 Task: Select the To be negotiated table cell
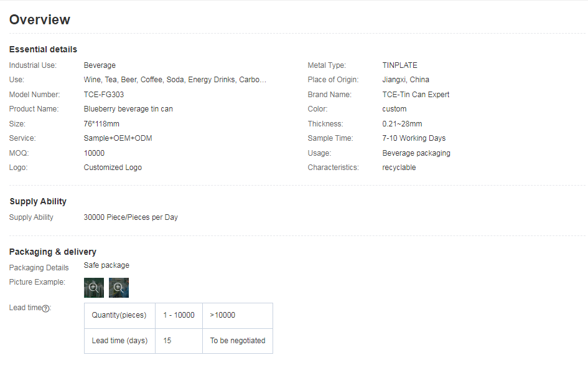coord(237,341)
